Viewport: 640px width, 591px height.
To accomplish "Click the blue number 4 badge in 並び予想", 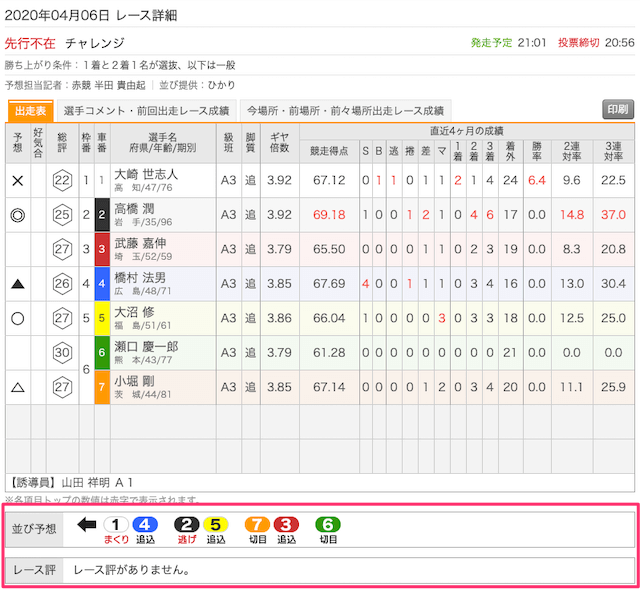I will point(144,524).
